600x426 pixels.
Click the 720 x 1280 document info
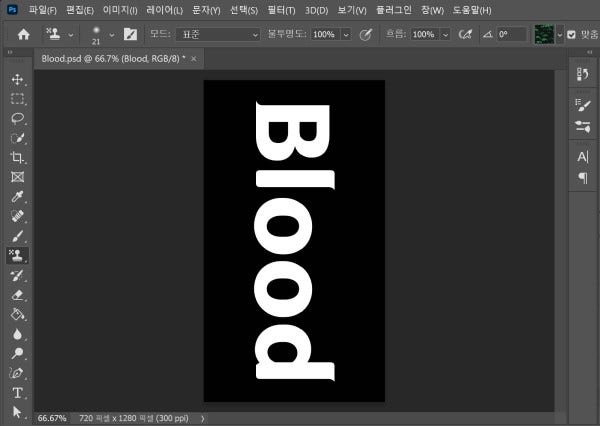coord(134,418)
